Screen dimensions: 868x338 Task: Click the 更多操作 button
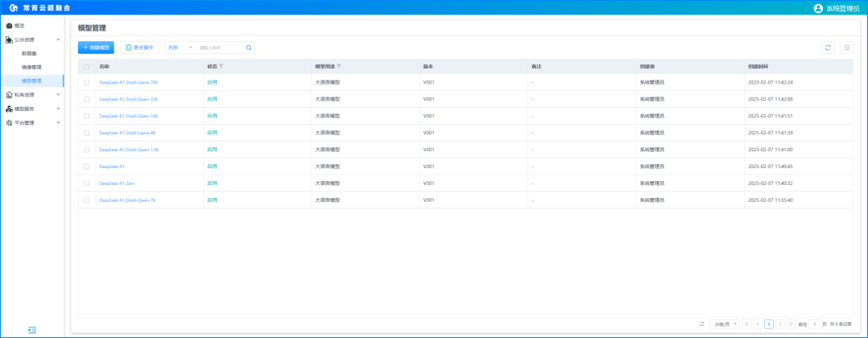[140, 47]
